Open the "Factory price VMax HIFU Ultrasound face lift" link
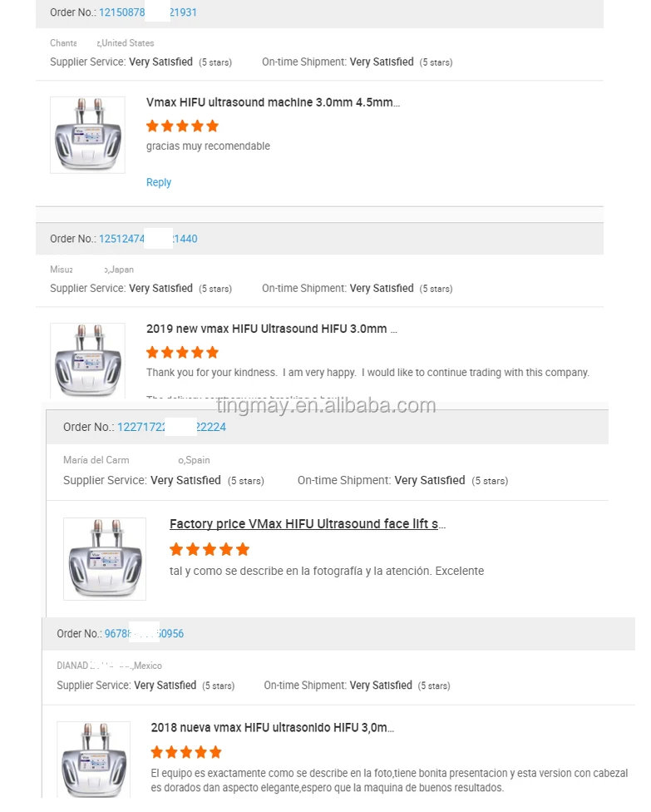The image size is (651, 812). click(x=308, y=524)
